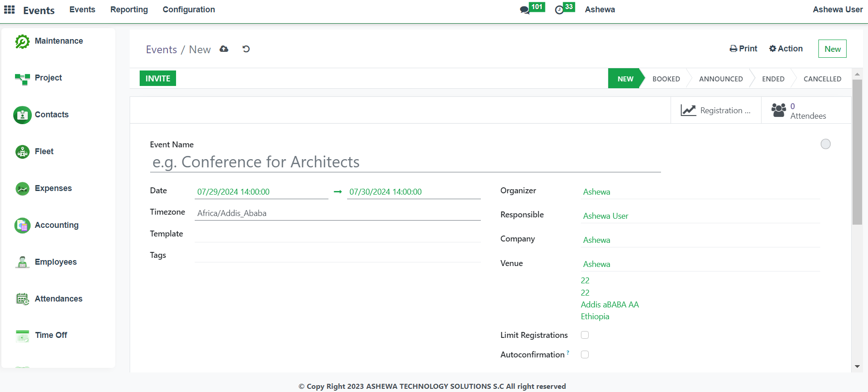Image resolution: width=868 pixels, height=392 pixels.
Task: Open the Accounting app icon
Action: [x=22, y=226]
